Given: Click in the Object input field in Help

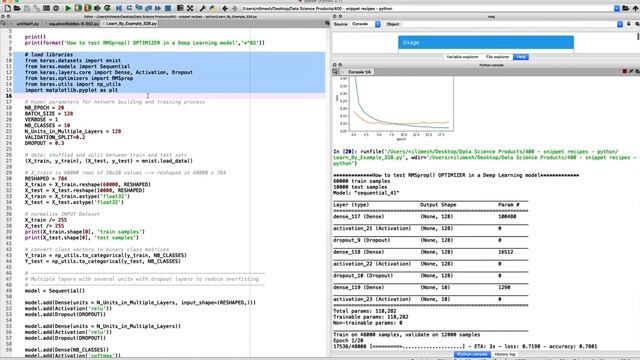Looking at the screenshot, I should point(509,24).
